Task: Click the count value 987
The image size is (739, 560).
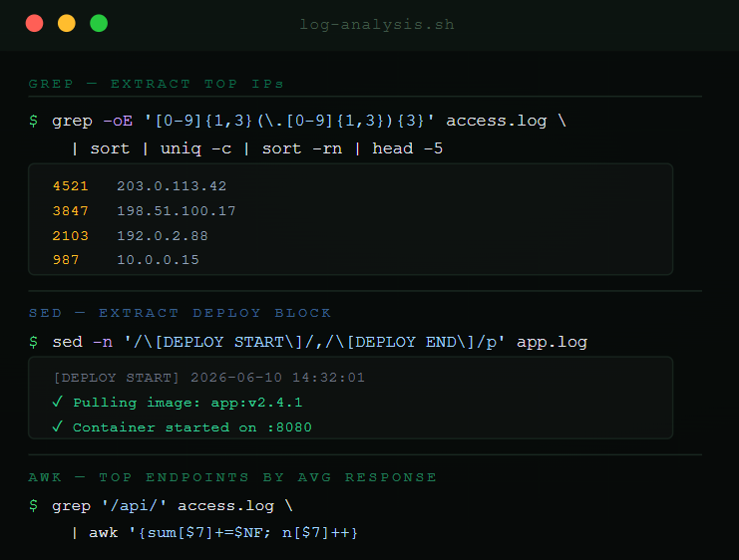Action: pyautogui.click(x=66, y=260)
